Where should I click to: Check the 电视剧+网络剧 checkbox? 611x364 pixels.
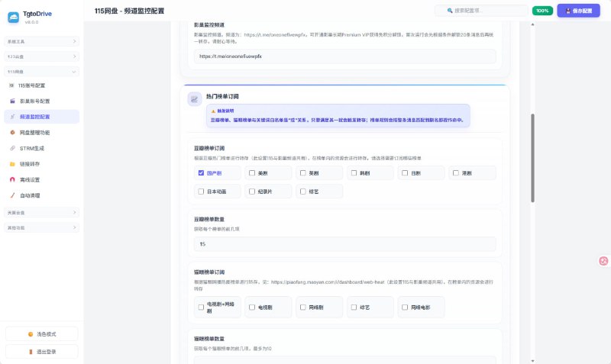(x=201, y=308)
